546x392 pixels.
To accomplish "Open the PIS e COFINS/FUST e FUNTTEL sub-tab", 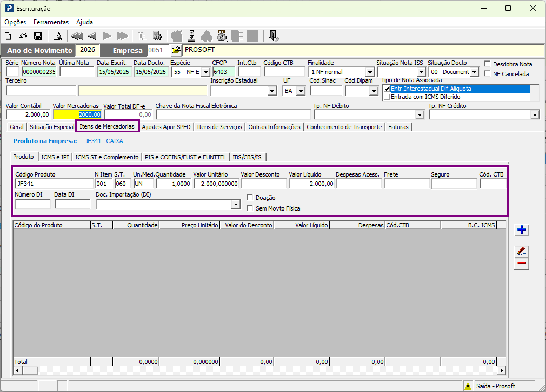I will pyautogui.click(x=185, y=157).
